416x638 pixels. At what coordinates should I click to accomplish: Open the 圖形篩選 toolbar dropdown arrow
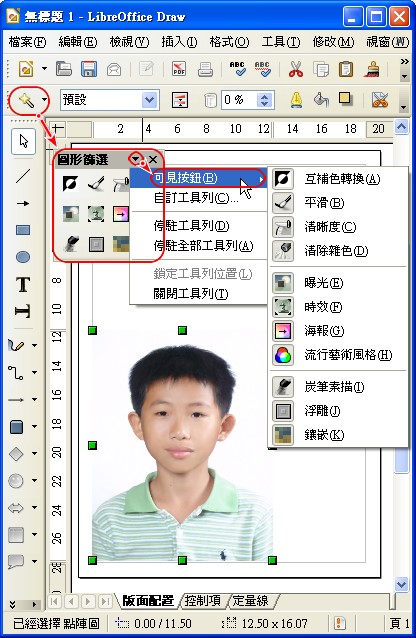click(x=135, y=159)
